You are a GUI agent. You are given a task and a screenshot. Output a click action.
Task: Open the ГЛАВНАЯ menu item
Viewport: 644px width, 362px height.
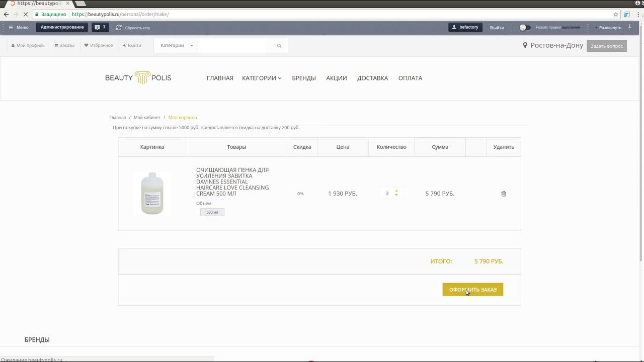tap(220, 78)
